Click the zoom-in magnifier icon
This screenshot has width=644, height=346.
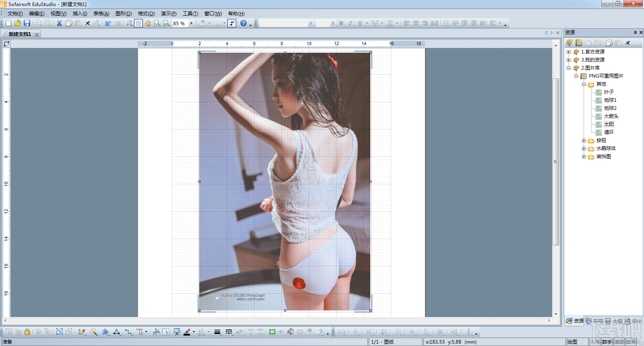point(166,23)
